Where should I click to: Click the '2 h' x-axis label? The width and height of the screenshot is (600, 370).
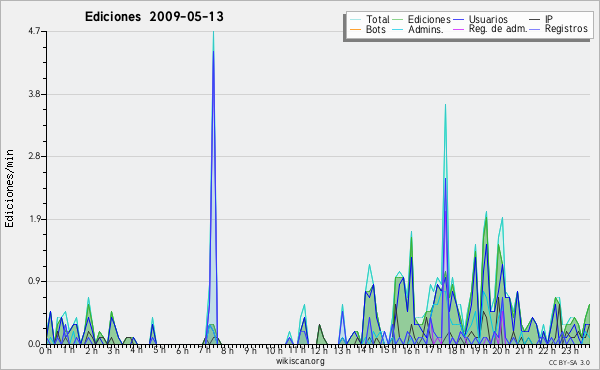(x=91, y=351)
